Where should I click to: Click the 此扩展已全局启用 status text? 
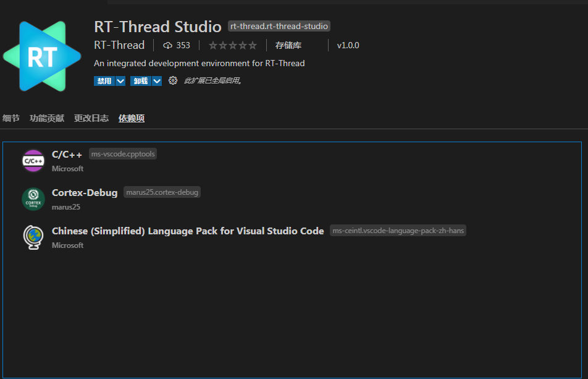point(213,80)
